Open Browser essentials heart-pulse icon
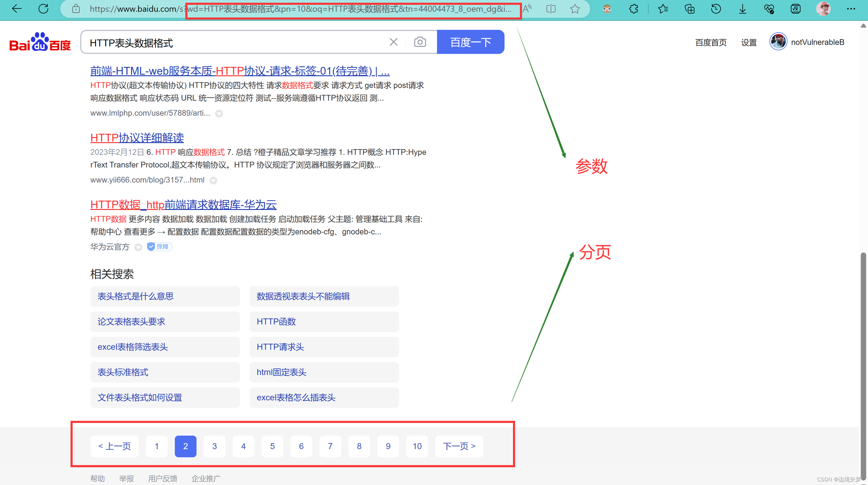Screen dimensions: 868x485 click(769, 9)
